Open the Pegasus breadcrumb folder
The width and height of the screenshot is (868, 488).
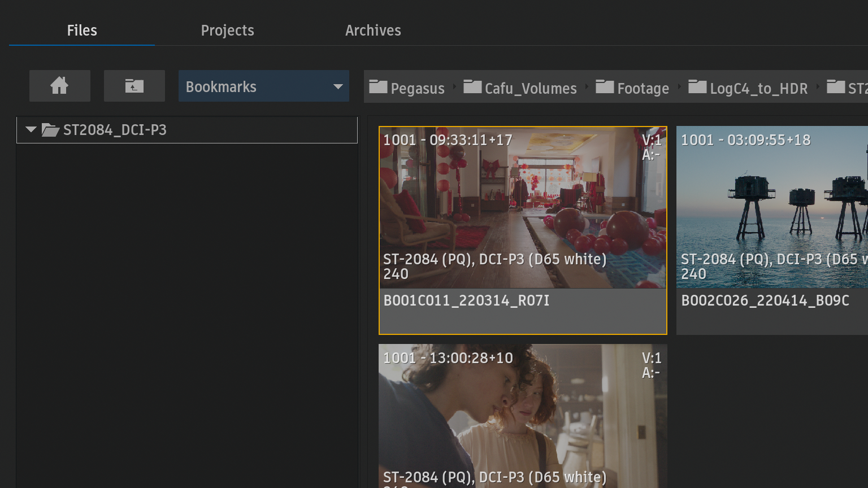pos(407,88)
